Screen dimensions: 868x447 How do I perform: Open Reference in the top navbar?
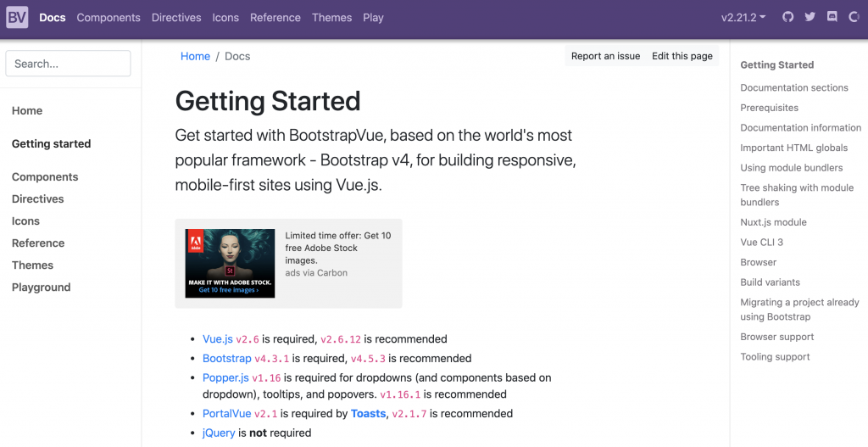click(x=275, y=17)
